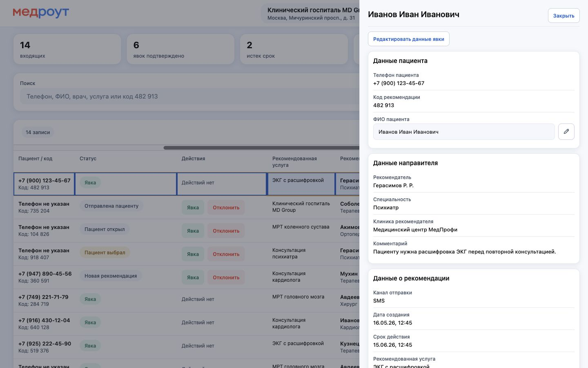The image size is (588, 368).
Task: Close the patient details panel
Action: (563, 16)
